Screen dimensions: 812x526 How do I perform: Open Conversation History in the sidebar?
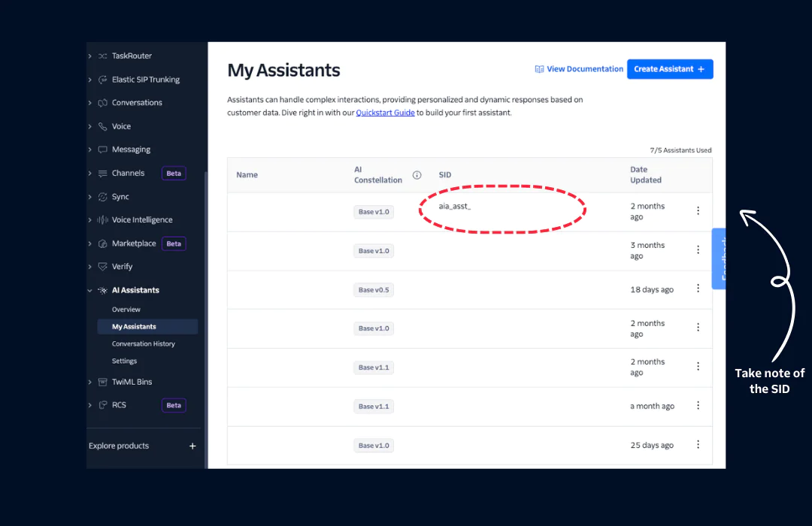(144, 343)
